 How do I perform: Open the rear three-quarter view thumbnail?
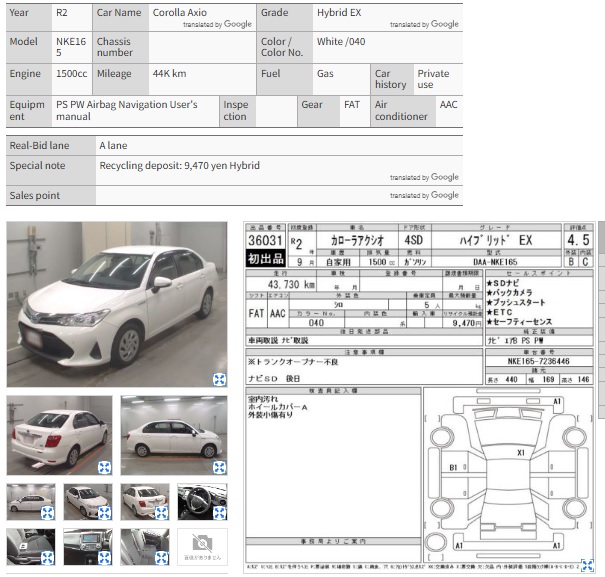59,435
